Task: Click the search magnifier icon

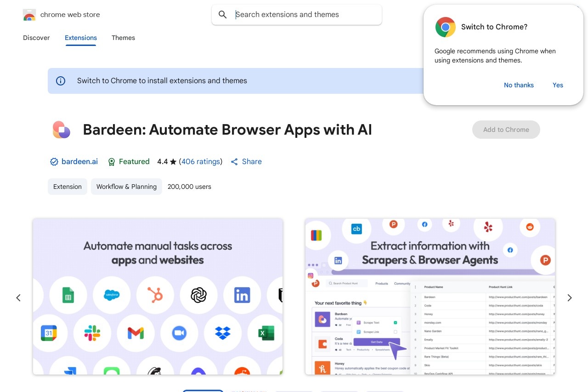Action: tap(223, 15)
